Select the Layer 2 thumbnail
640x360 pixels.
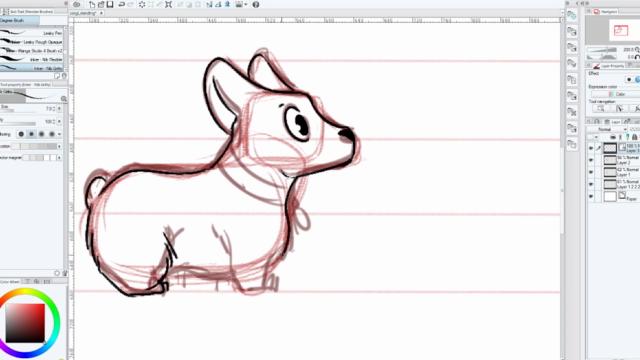[610, 160]
